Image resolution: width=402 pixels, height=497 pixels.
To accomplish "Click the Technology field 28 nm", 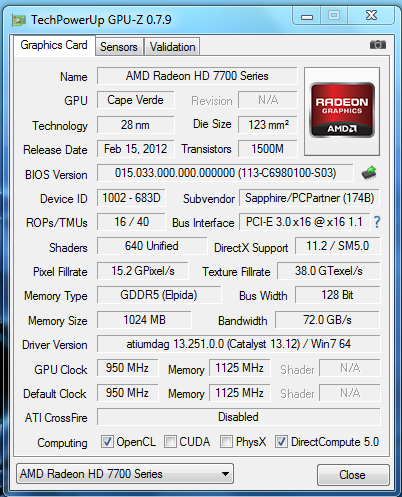I will point(135,125).
